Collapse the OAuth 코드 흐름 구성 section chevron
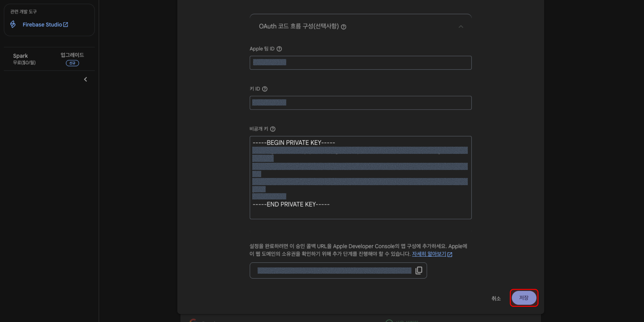Screen dimensions: 644x322 461,27
